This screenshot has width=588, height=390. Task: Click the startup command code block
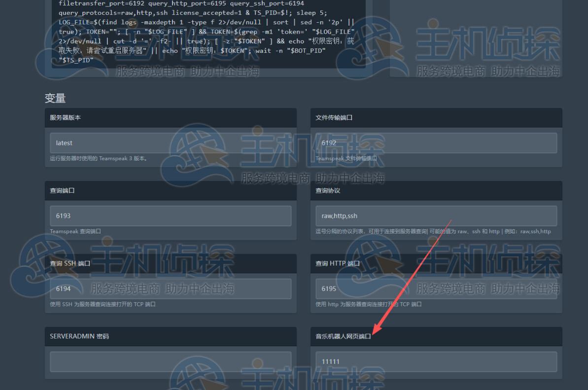tap(208, 33)
